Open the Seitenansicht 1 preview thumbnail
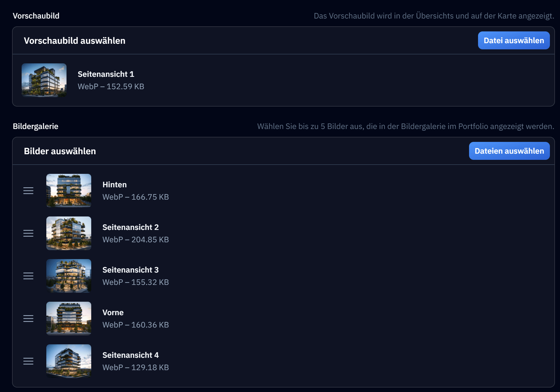The height and width of the screenshot is (392, 560). coord(44,80)
